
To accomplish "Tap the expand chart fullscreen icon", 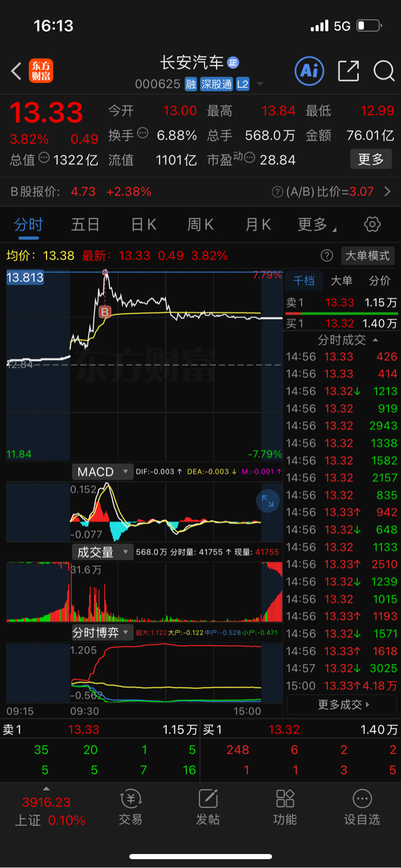I will (268, 501).
